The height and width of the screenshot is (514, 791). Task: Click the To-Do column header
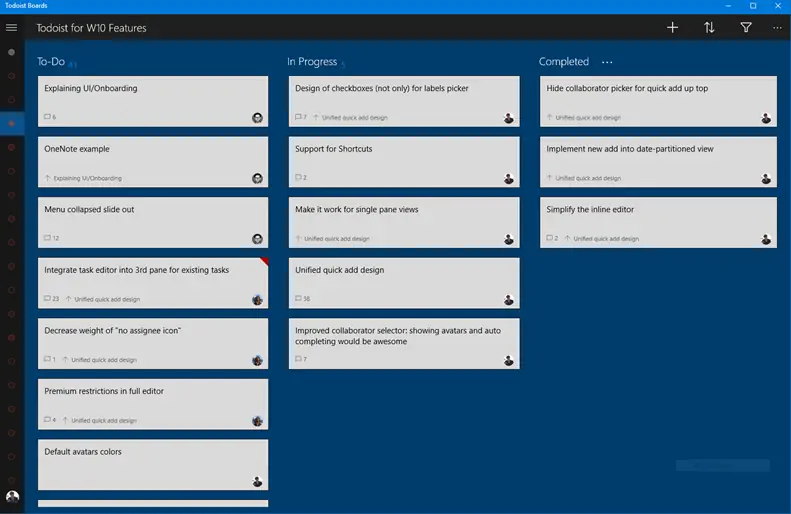[51, 62]
